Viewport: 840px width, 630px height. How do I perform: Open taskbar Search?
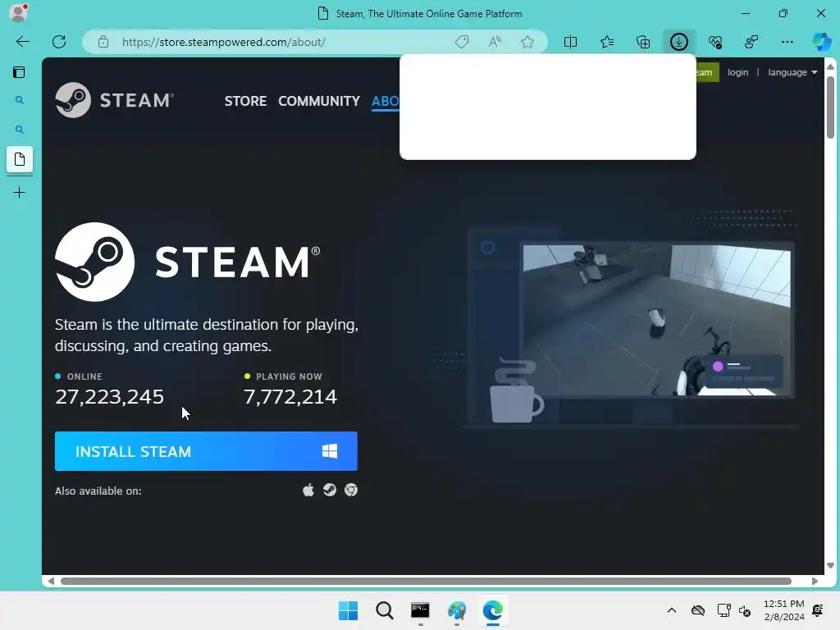click(x=384, y=610)
